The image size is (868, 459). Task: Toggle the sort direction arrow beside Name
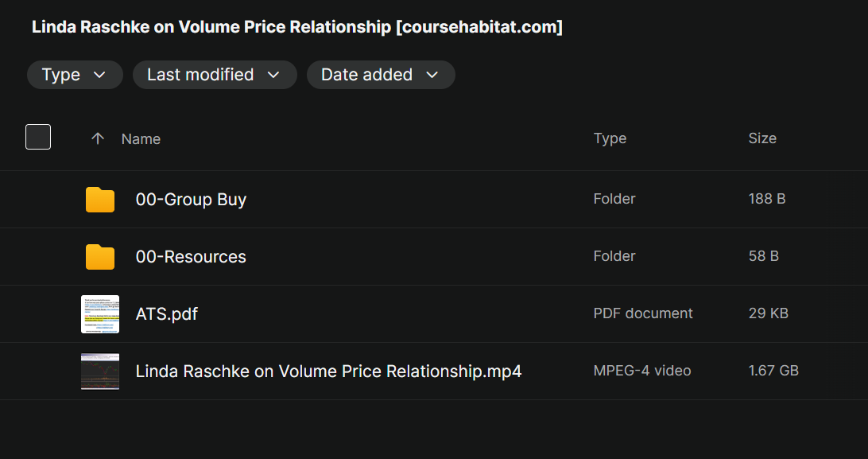[98, 138]
